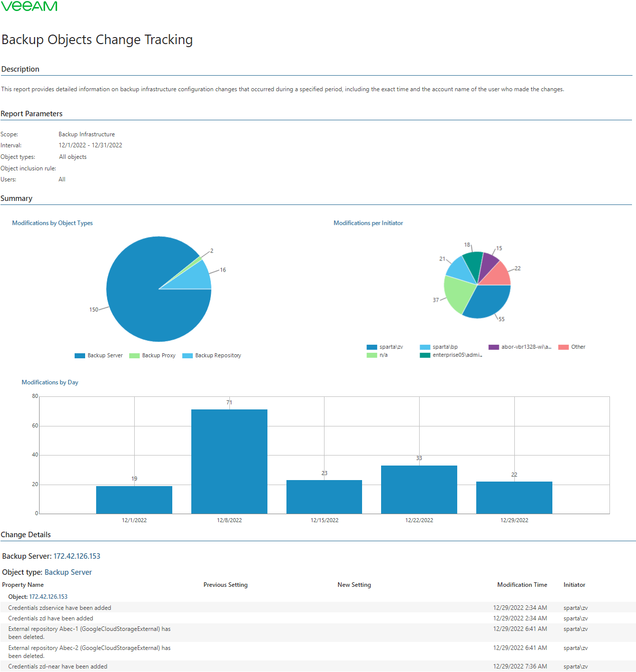Click the Object types value All objects

(73, 157)
